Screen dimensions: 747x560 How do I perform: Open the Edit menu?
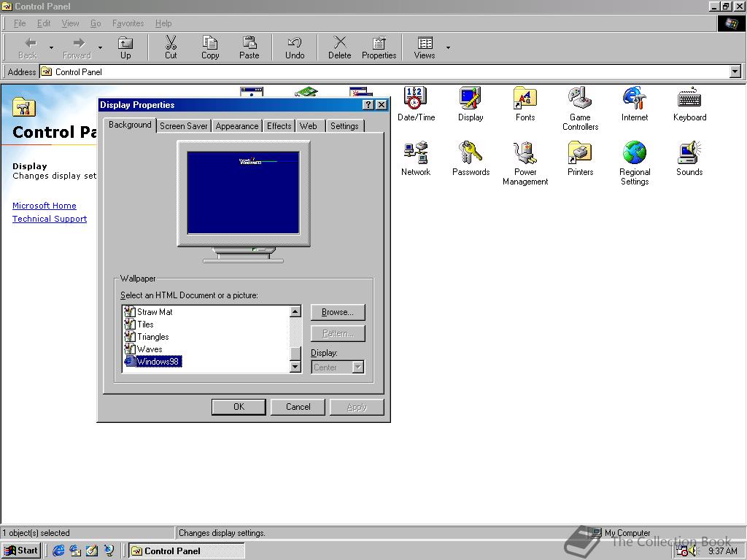tap(43, 23)
